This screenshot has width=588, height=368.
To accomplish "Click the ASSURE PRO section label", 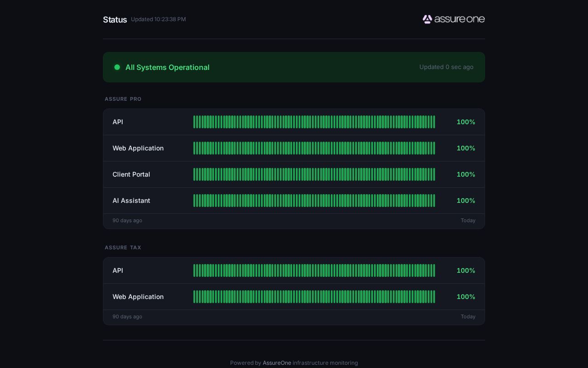I will [123, 99].
